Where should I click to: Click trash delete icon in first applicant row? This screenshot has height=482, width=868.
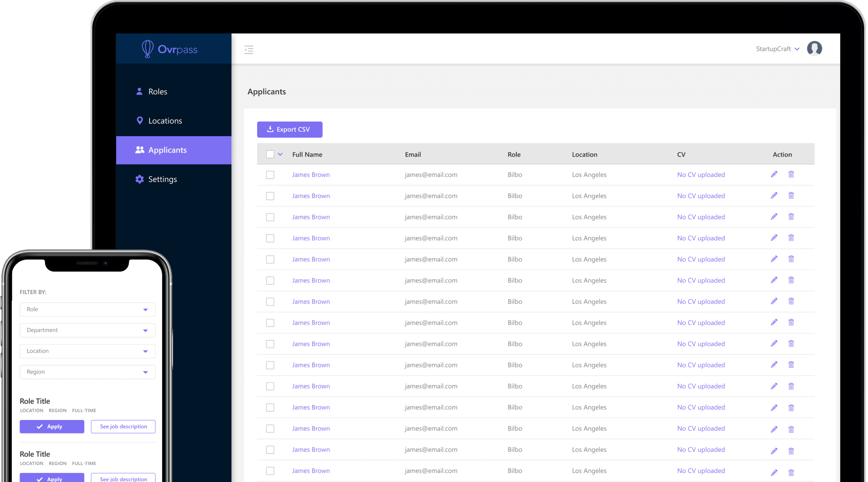click(x=791, y=175)
